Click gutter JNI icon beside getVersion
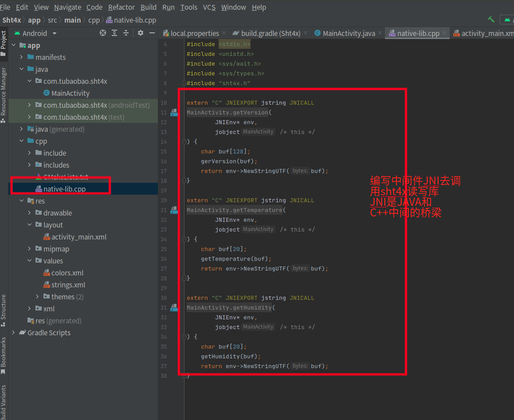This screenshot has height=420, width=514. [174, 113]
